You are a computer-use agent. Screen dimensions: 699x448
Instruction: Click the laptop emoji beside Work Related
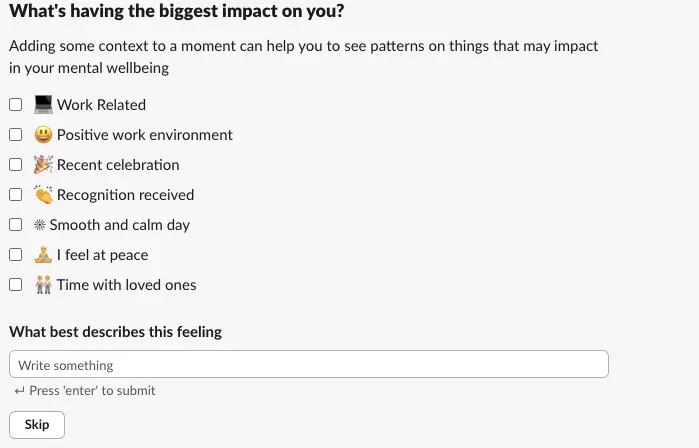point(43,105)
